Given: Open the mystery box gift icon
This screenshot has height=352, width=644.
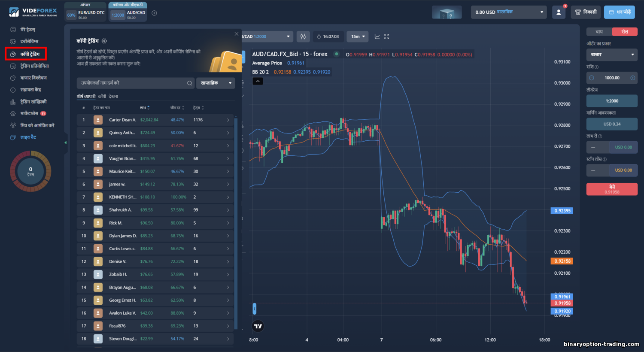Looking at the screenshot, I should (447, 12).
